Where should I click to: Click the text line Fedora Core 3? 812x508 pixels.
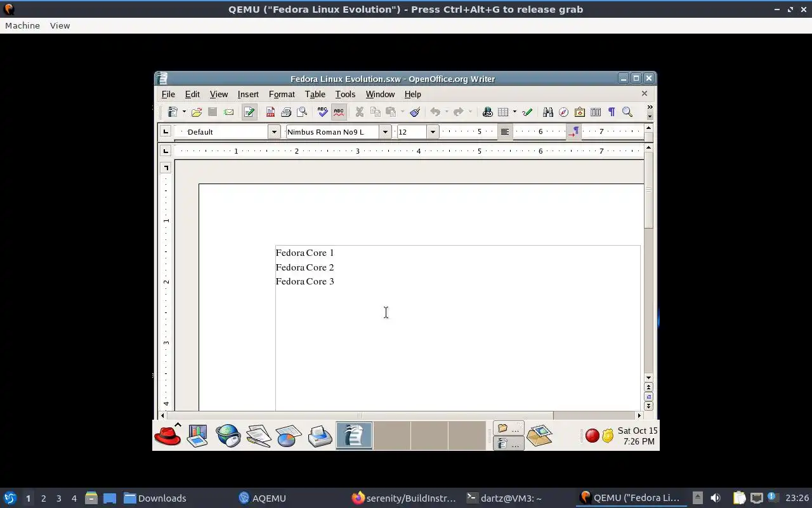[x=304, y=281]
